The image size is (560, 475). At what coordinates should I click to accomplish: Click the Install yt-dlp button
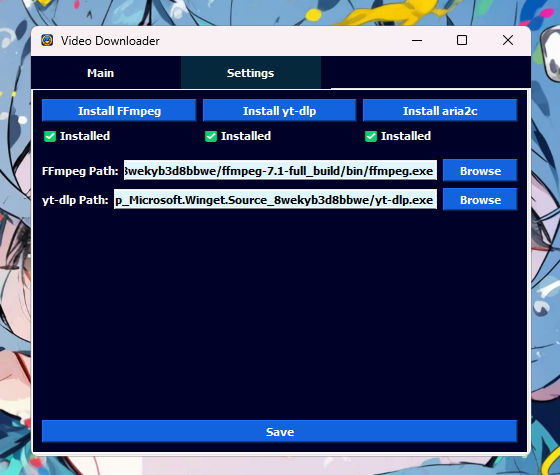click(x=279, y=111)
